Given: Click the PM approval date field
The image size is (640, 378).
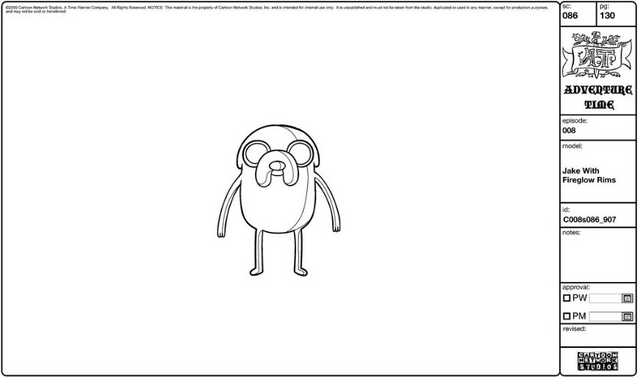Looking at the screenshot, I should pyautogui.click(x=605, y=316).
